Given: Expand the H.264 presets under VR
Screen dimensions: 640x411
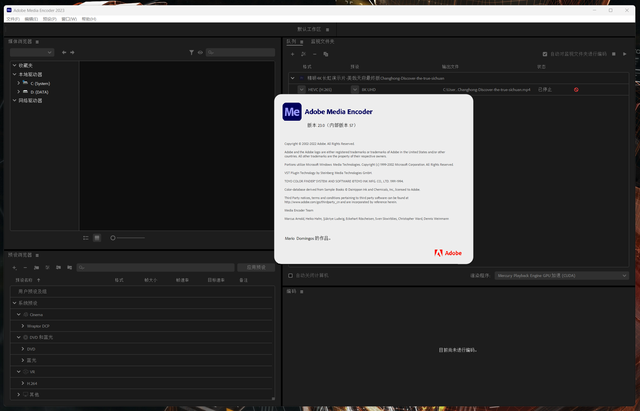Looking at the screenshot, I should (x=23, y=383).
